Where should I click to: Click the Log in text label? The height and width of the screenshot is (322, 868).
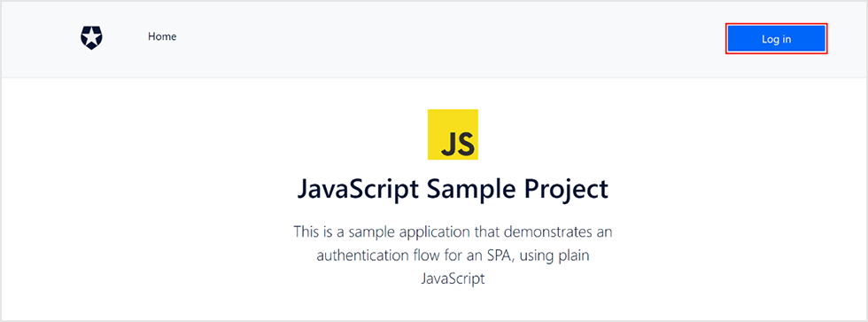[x=776, y=39]
